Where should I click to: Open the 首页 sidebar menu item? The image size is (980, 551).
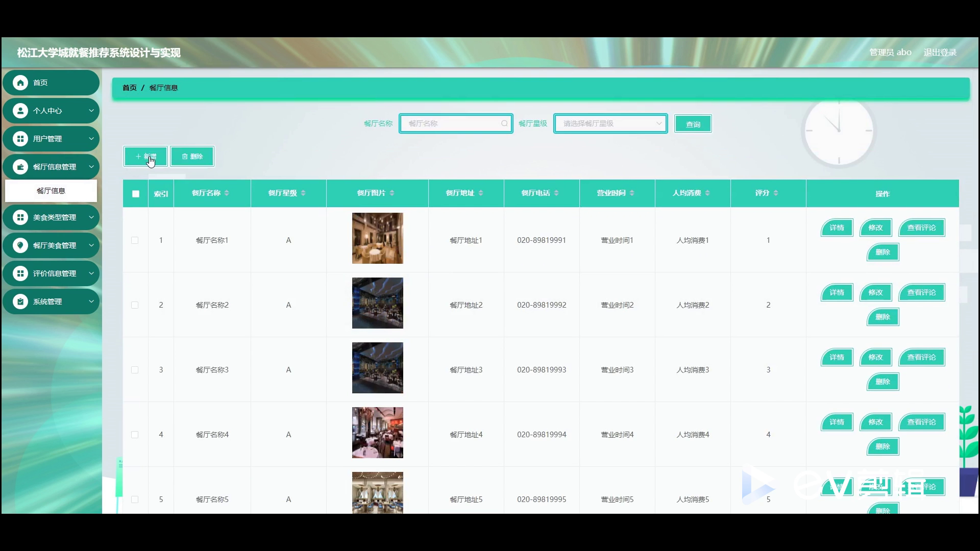coord(51,83)
